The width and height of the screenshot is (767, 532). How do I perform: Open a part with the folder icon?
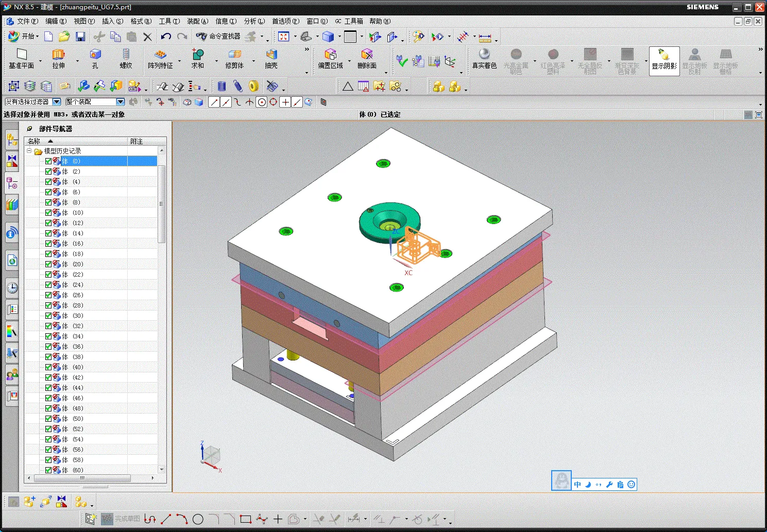tap(64, 36)
